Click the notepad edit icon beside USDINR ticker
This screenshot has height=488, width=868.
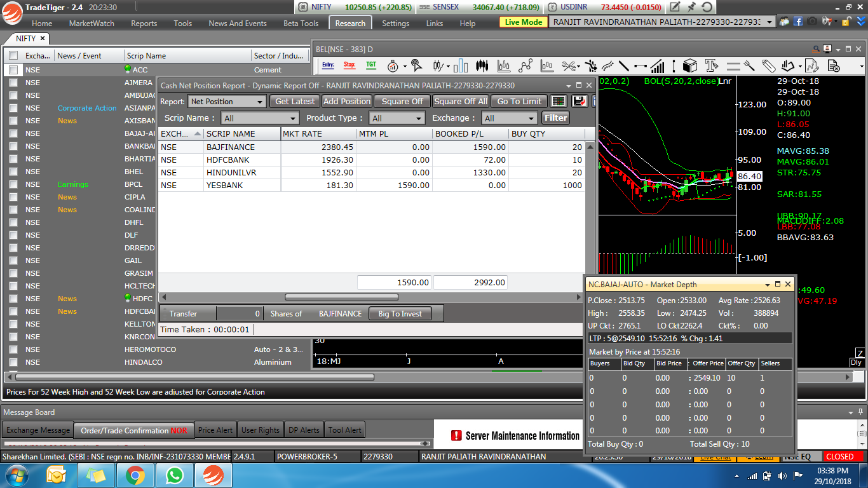(675, 7)
